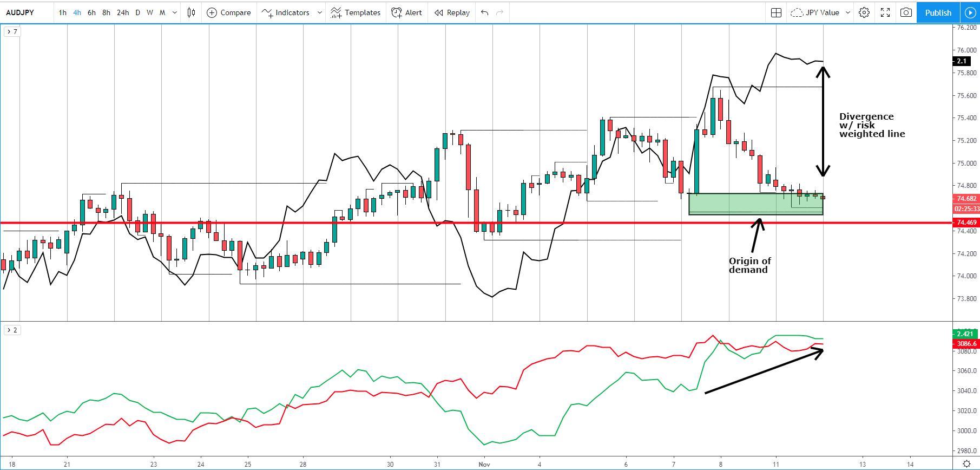Take a chart snapshot with camera icon

click(906, 12)
